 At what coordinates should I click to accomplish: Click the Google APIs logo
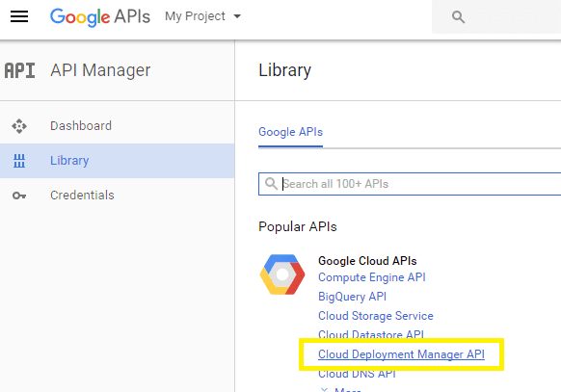click(100, 16)
